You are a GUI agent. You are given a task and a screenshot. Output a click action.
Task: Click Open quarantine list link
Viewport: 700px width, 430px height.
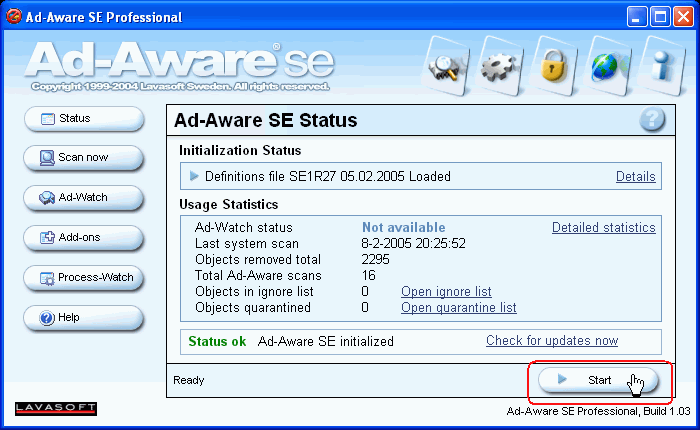click(458, 308)
